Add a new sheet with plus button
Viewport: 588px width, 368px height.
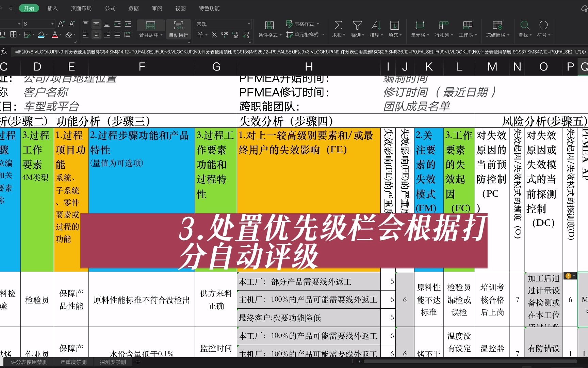pyautogui.click(x=138, y=362)
